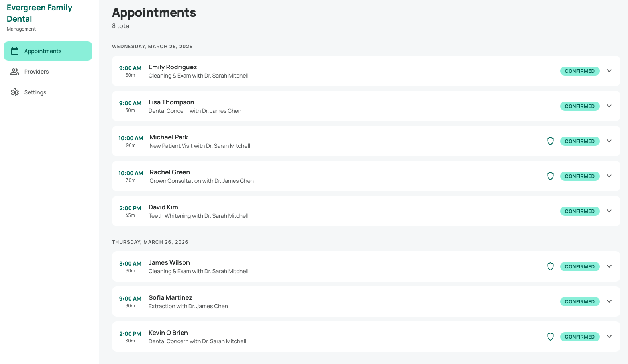
Task: Open David Kim's appointment chevron
Action: [x=609, y=211]
